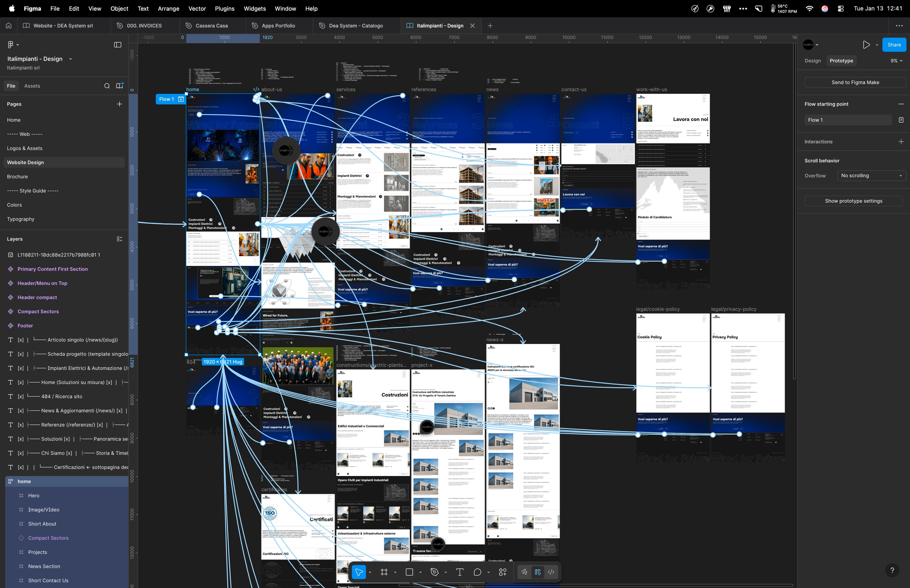
Task: Open macOS Control Center icon
Action: click(841, 8)
